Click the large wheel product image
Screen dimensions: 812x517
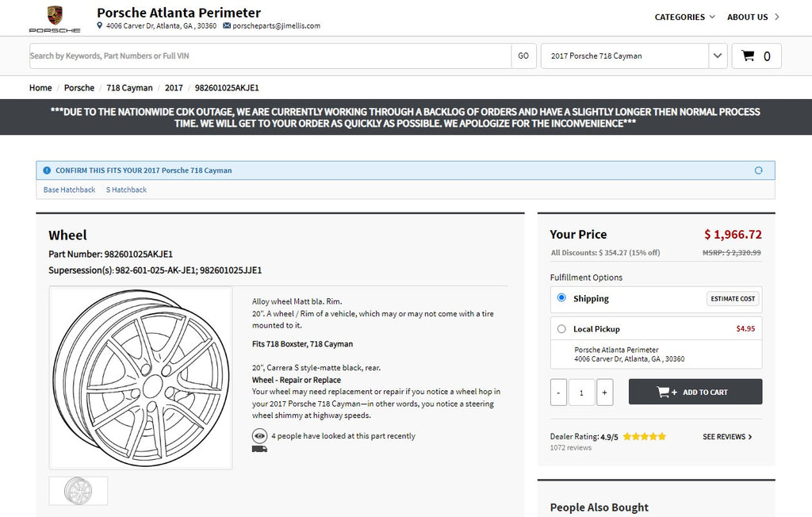click(141, 378)
